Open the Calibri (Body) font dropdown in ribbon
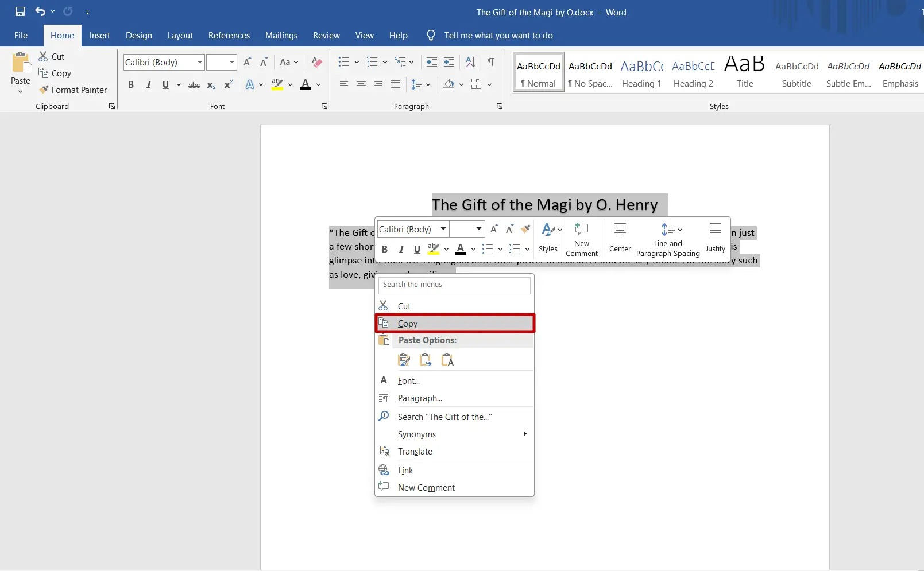Viewport: 924px width, 571px height. [200, 62]
